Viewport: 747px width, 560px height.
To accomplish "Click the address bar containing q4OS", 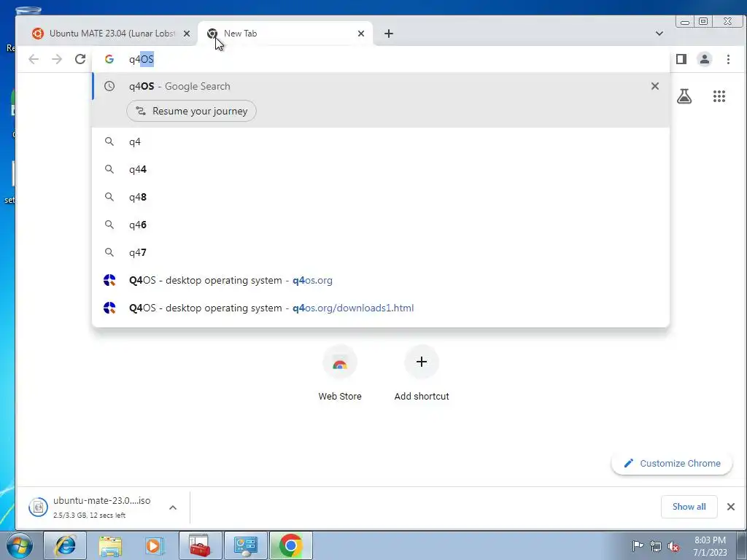I will pyautogui.click(x=381, y=59).
